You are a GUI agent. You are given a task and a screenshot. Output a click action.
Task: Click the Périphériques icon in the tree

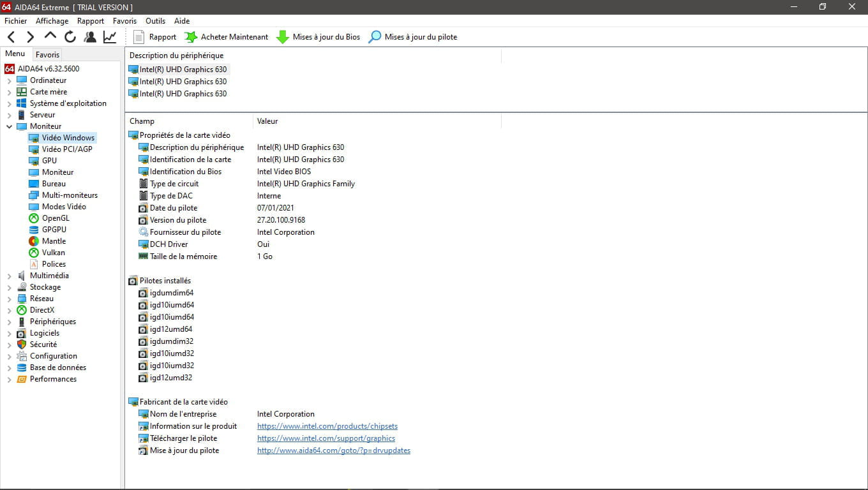(22, 322)
